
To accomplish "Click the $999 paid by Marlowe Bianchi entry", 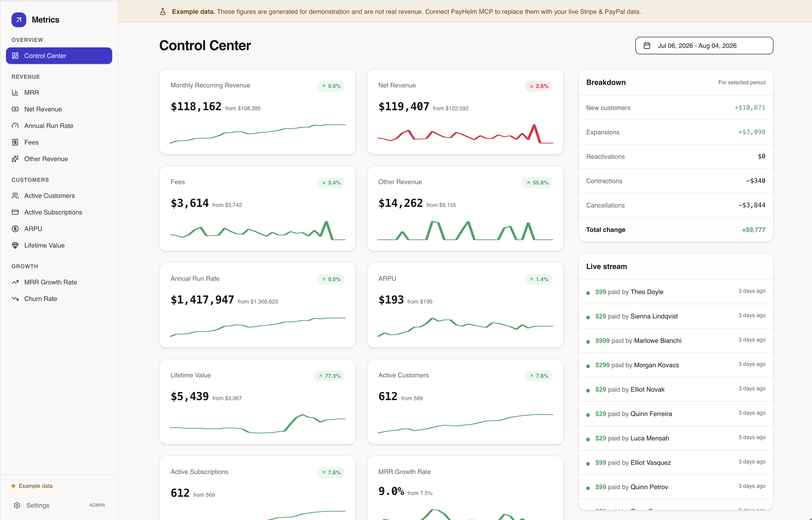I will tap(676, 340).
